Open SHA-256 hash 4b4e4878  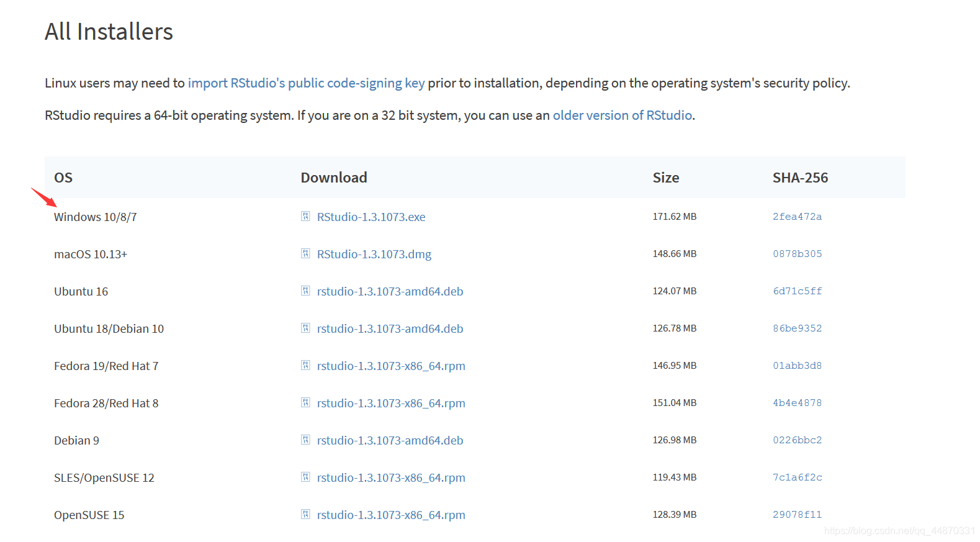798,403
